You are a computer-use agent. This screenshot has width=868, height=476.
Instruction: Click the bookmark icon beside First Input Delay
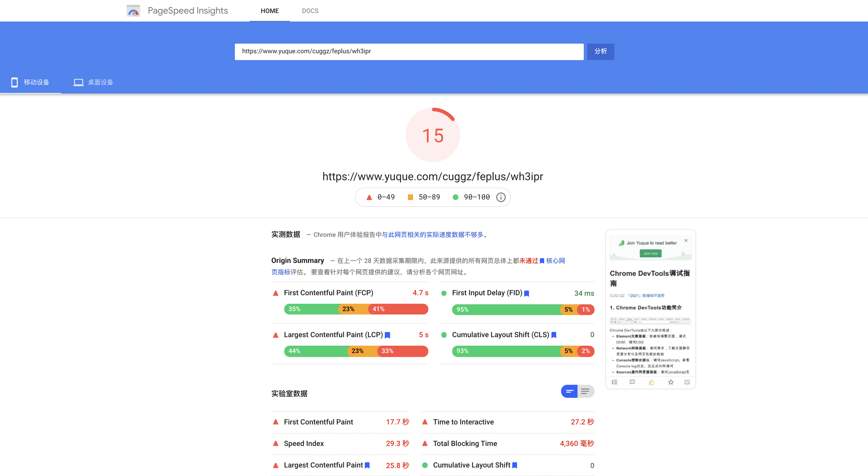pyautogui.click(x=527, y=294)
